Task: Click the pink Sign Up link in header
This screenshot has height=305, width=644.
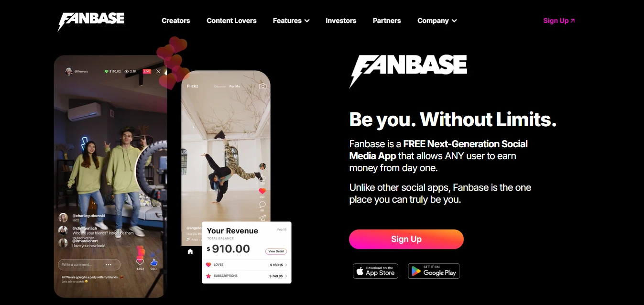Action: point(559,21)
